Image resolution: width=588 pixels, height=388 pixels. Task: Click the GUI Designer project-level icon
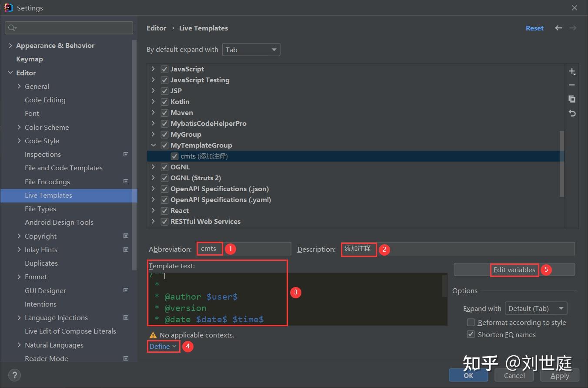pyautogui.click(x=126, y=290)
